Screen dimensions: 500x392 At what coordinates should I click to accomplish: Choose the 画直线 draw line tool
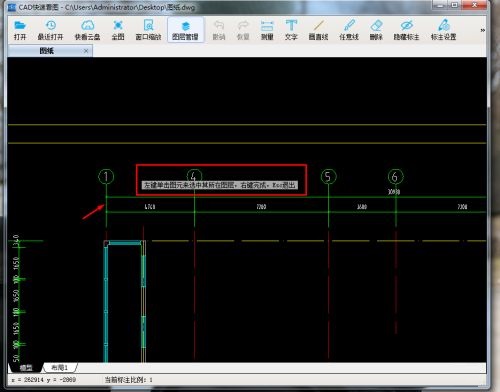pyautogui.click(x=319, y=30)
